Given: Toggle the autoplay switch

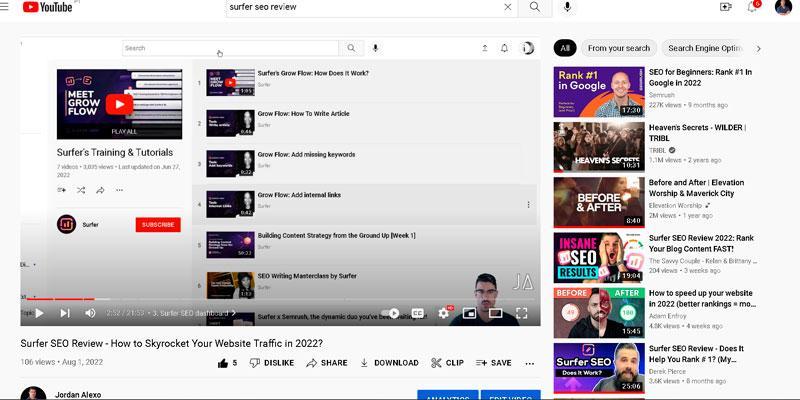Looking at the screenshot, I should 390,313.
